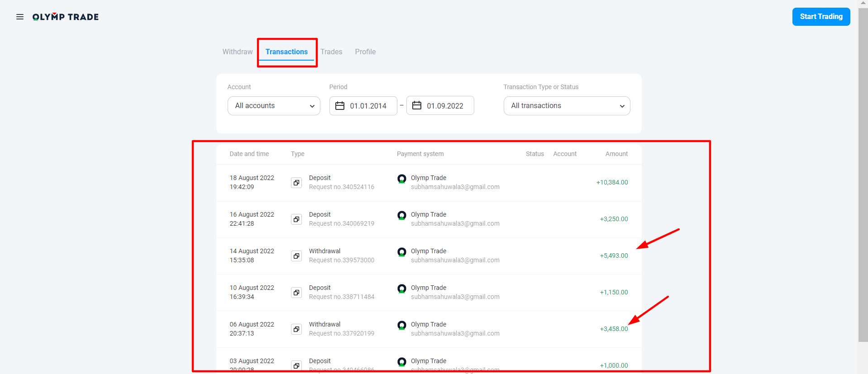Open the Withdraw tab
Viewport: 868px width, 374px height.
tap(238, 52)
